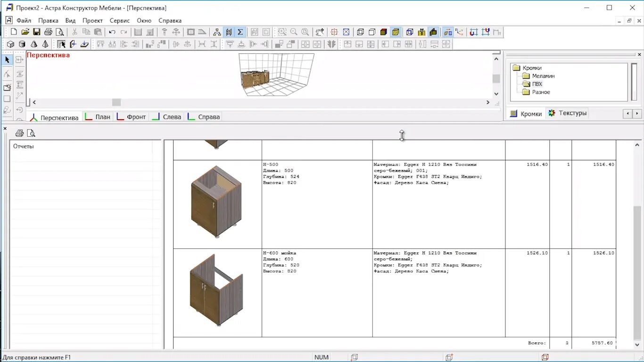644x362 pixels.
Task: Open the Текстуры panel tab
Action: click(568, 113)
